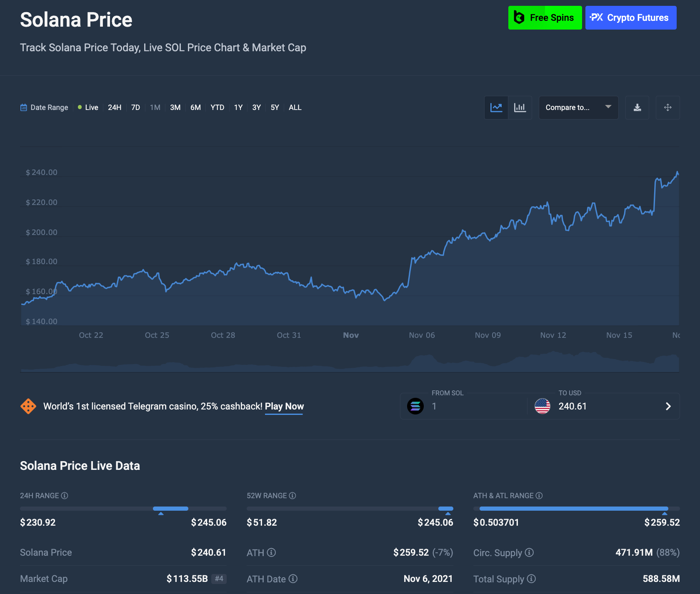The image size is (700, 594).
Task: Switch to line chart view
Action: pos(496,107)
